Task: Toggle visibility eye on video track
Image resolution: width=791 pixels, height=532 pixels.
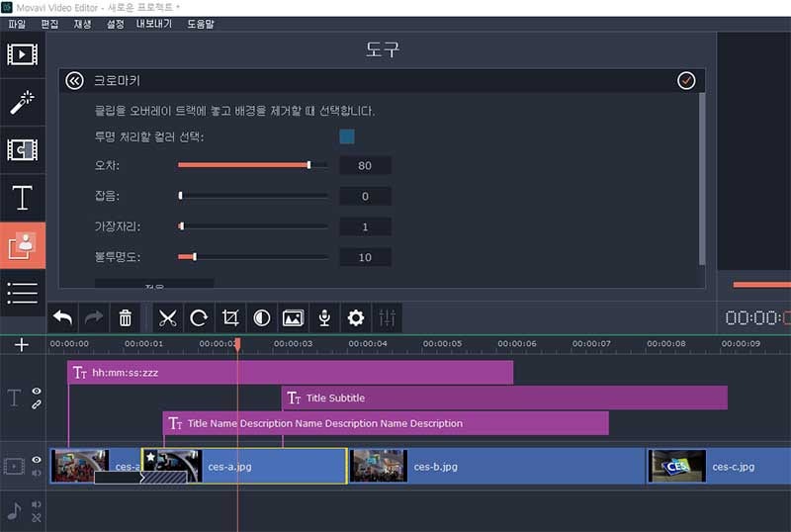Action: point(37,460)
